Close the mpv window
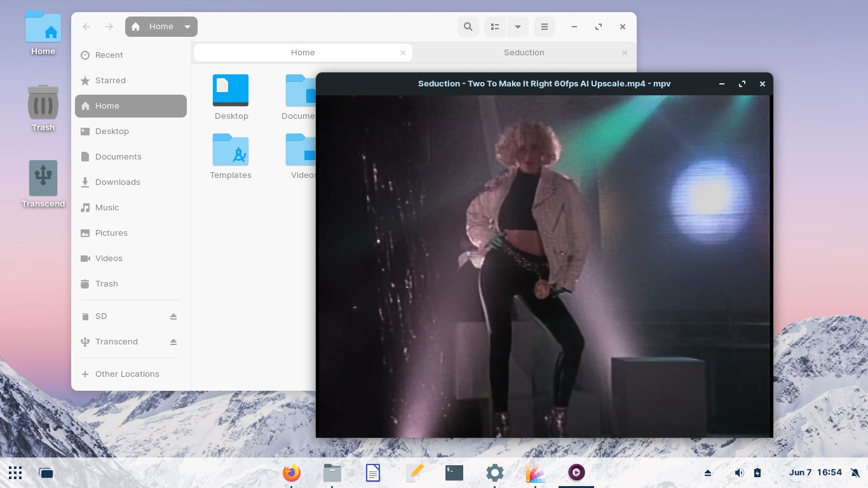Image resolution: width=868 pixels, height=488 pixels. tap(763, 84)
